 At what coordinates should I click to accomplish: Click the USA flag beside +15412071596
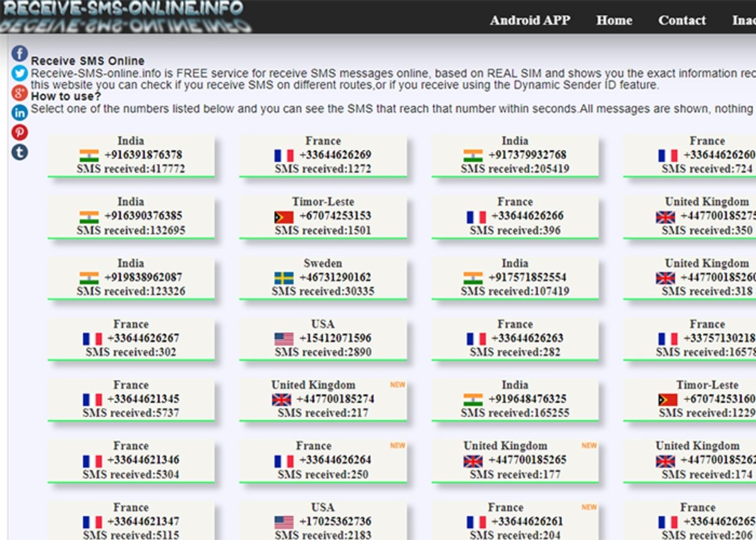pos(284,338)
